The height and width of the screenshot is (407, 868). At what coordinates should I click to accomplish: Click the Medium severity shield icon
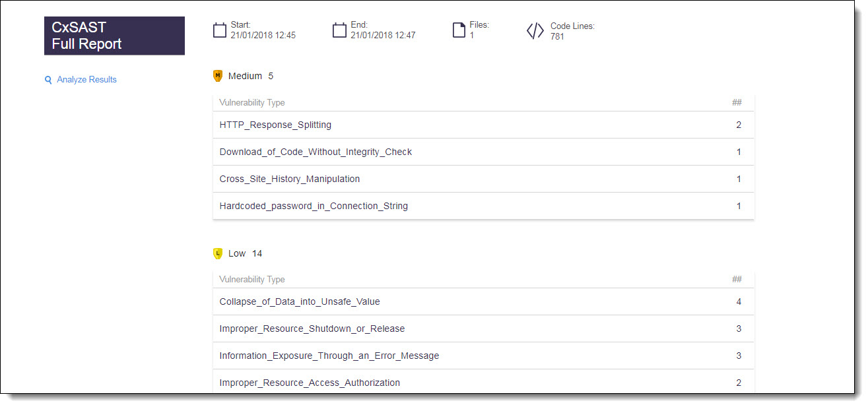pos(218,76)
